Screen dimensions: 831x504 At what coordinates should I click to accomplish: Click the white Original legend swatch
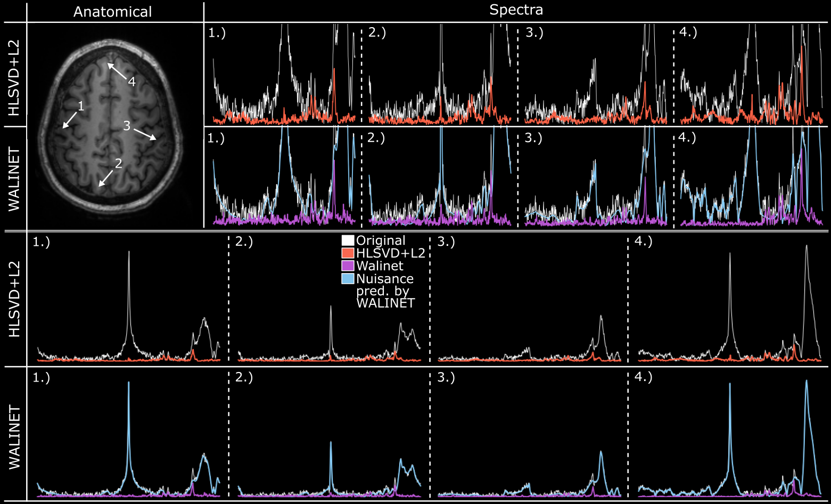(348, 241)
